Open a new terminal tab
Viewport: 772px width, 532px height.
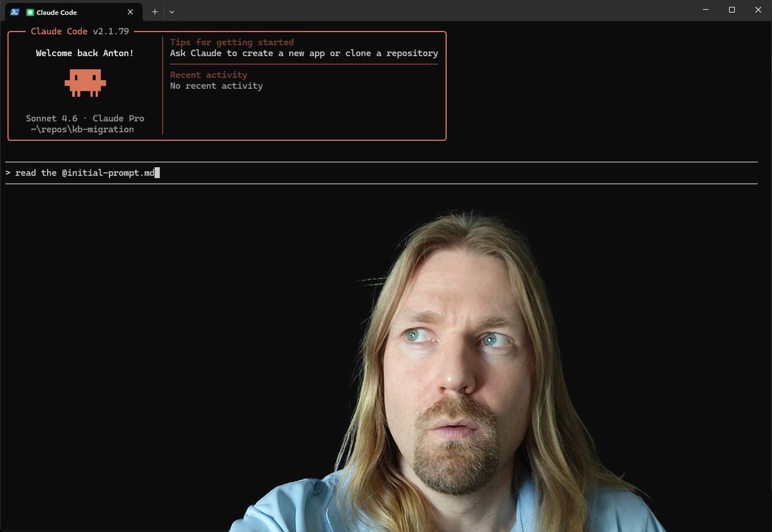(x=154, y=12)
